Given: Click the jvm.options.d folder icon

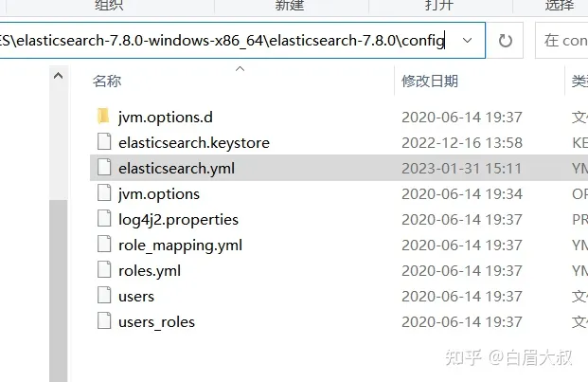Looking at the screenshot, I should click(x=103, y=117).
